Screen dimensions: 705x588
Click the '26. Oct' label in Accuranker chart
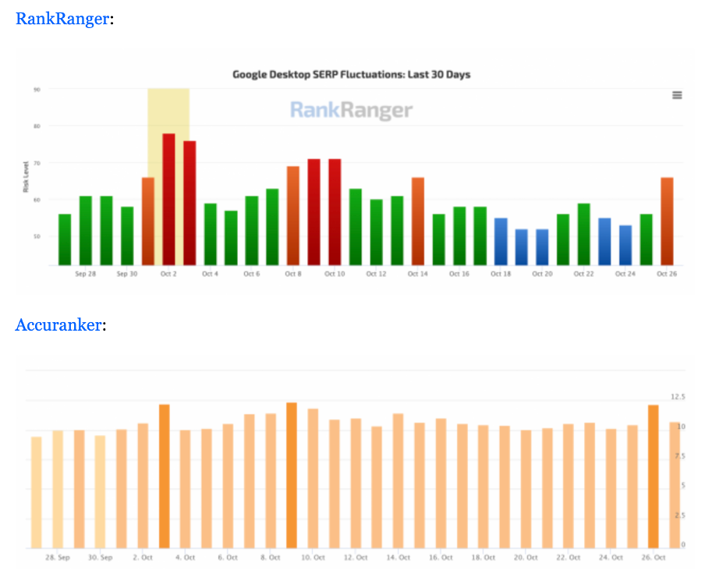[654, 558]
